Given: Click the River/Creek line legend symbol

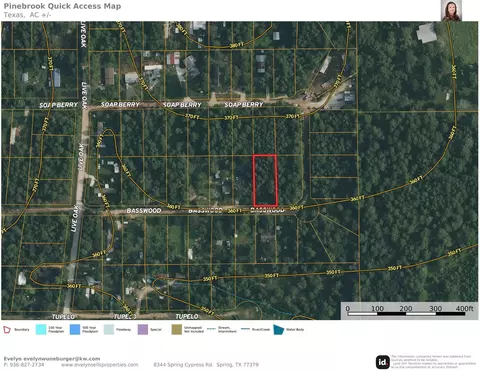Looking at the screenshot, I should click(246, 329).
